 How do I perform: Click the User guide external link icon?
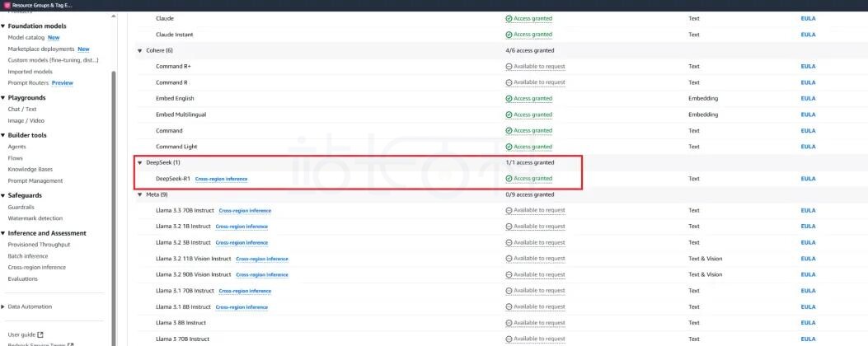coord(40,334)
